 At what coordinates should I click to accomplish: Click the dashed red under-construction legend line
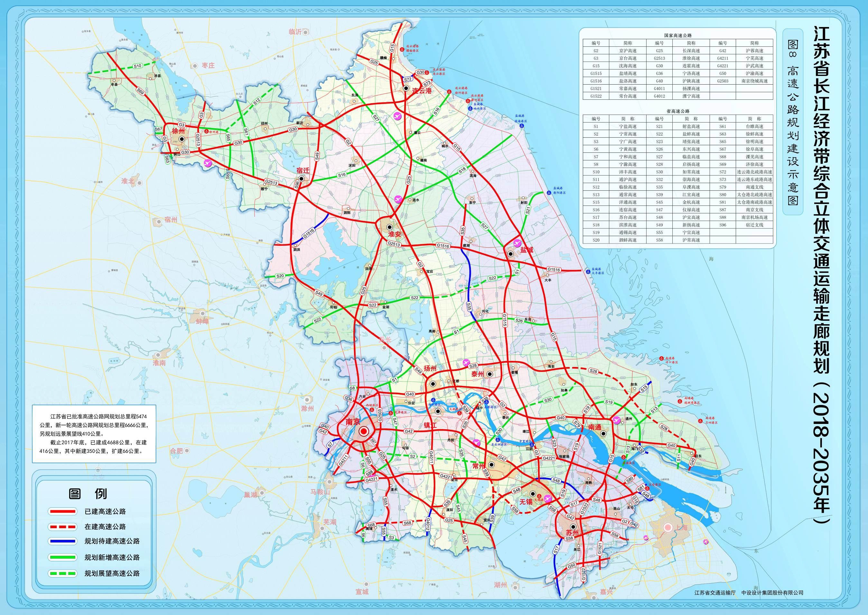click(62, 527)
